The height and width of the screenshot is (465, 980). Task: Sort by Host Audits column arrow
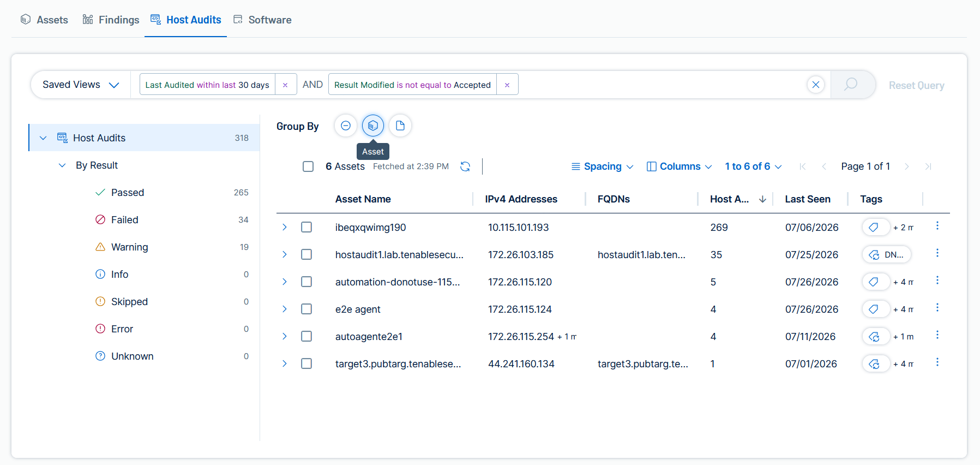[762, 199]
